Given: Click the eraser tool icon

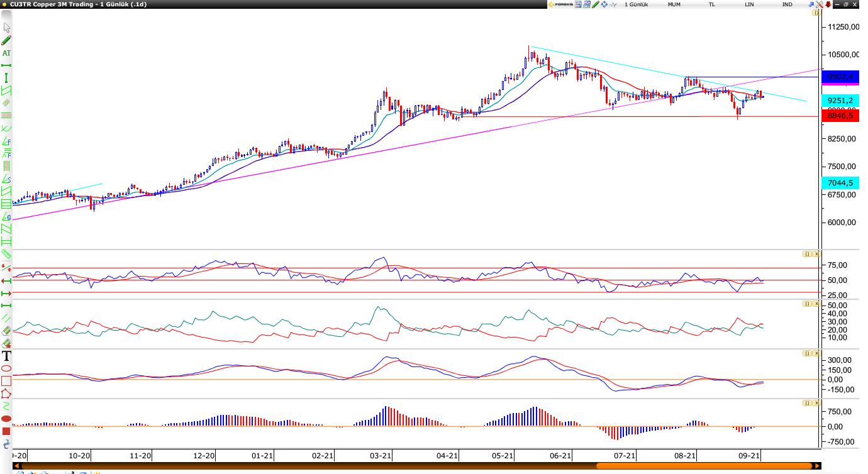Looking at the screenshot, I should tap(7, 330).
